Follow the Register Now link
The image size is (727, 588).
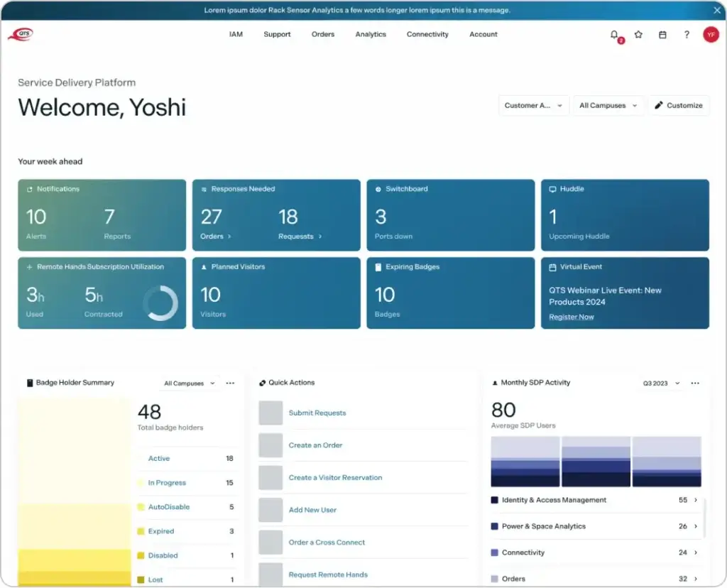point(571,317)
